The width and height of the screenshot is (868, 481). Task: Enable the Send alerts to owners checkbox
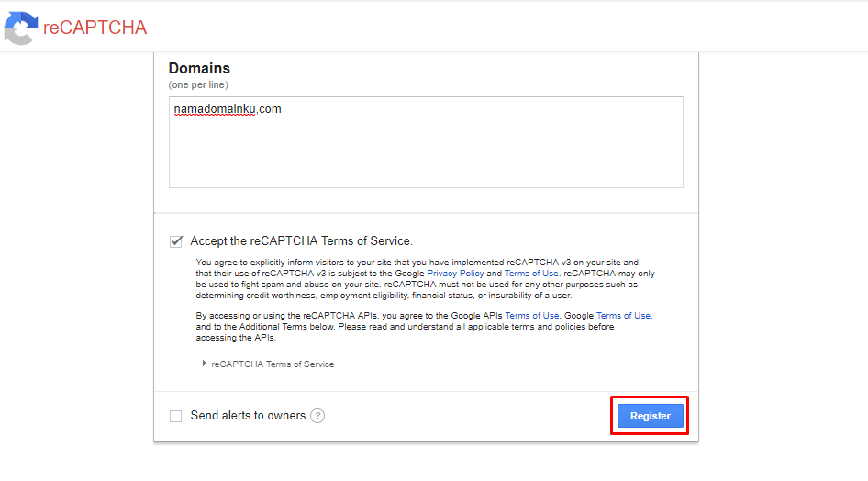[175, 416]
